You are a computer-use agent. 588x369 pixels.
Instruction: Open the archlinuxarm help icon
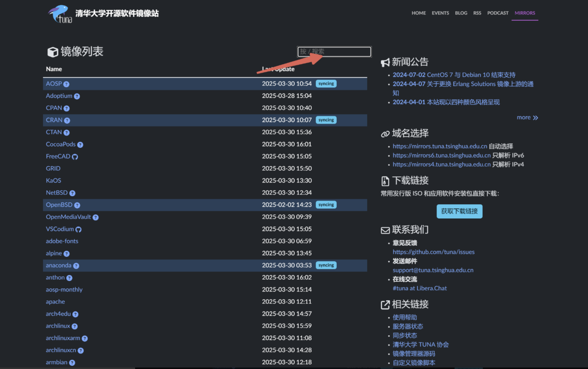point(84,338)
